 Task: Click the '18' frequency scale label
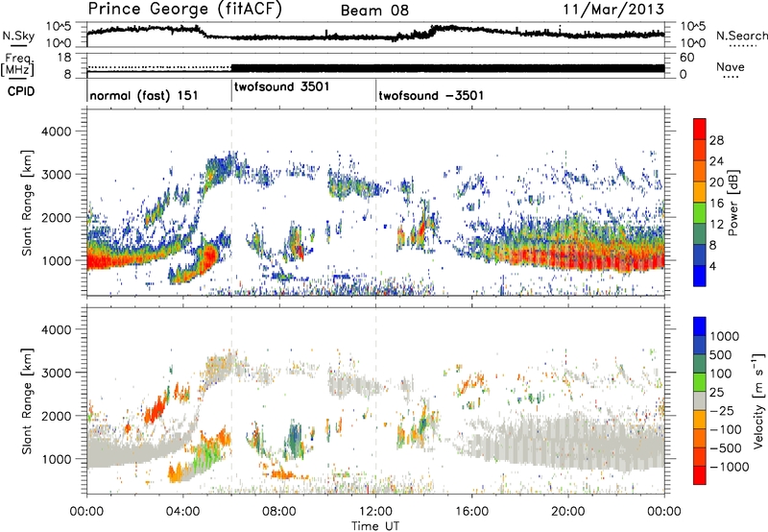[63, 58]
